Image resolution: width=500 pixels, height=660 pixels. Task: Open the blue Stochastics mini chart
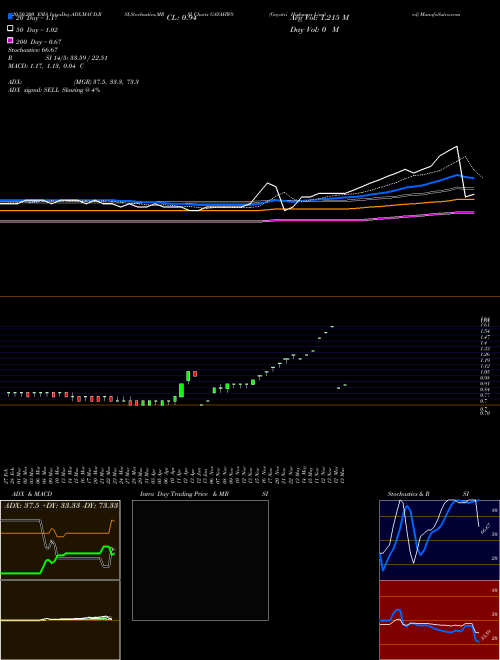439,540
